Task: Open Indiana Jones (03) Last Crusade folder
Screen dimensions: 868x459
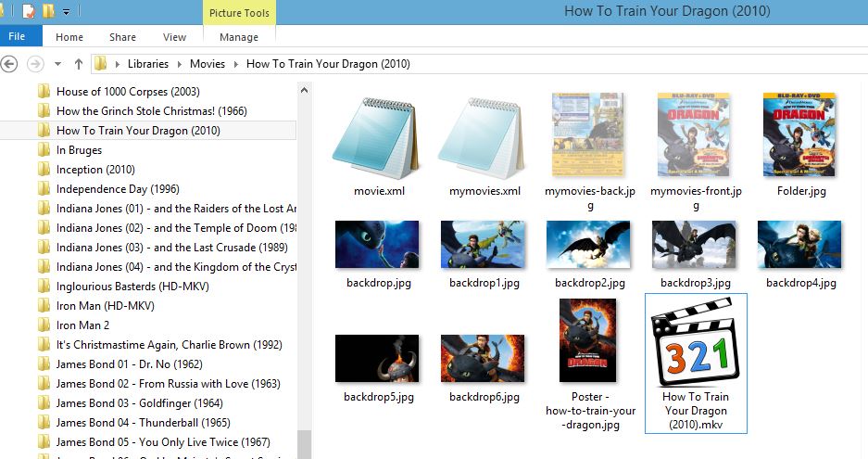Action: [x=172, y=248]
